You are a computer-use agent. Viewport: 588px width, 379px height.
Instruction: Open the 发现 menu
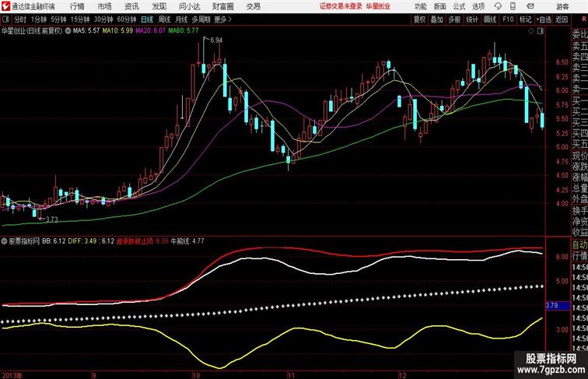pyautogui.click(x=159, y=6)
